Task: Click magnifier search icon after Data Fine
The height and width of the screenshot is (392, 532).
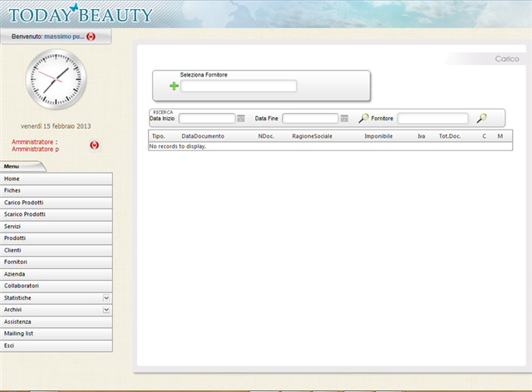Action: [x=363, y=118]
